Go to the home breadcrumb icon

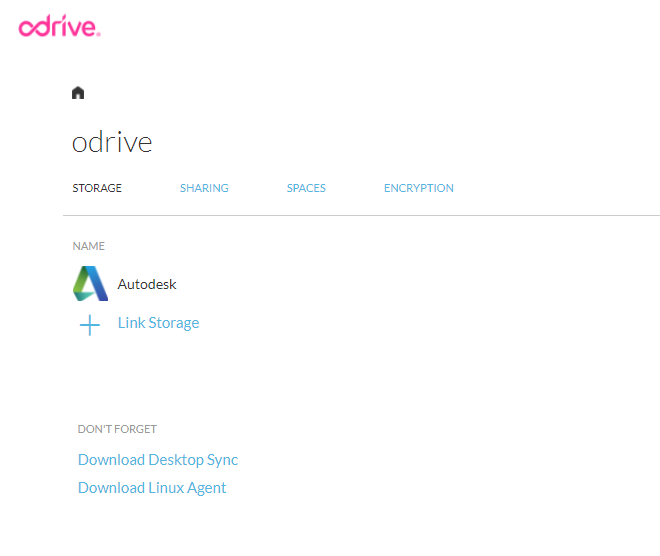click(78, 93)
